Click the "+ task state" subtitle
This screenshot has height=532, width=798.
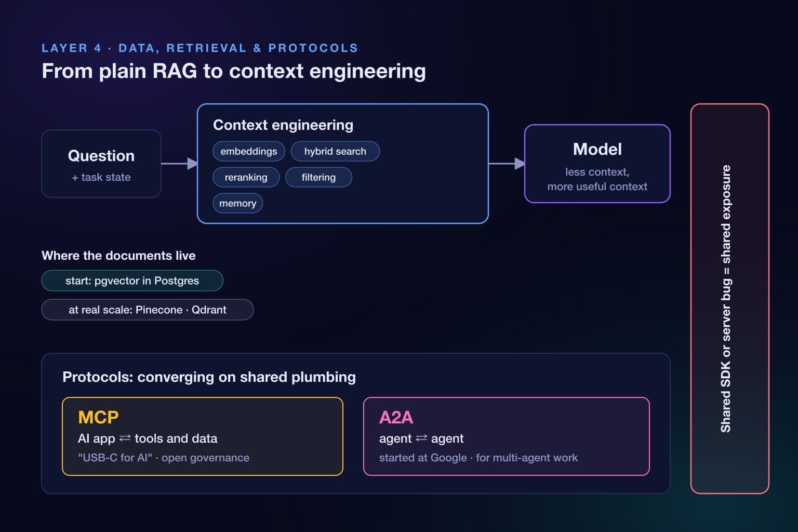tap(101, 177)
